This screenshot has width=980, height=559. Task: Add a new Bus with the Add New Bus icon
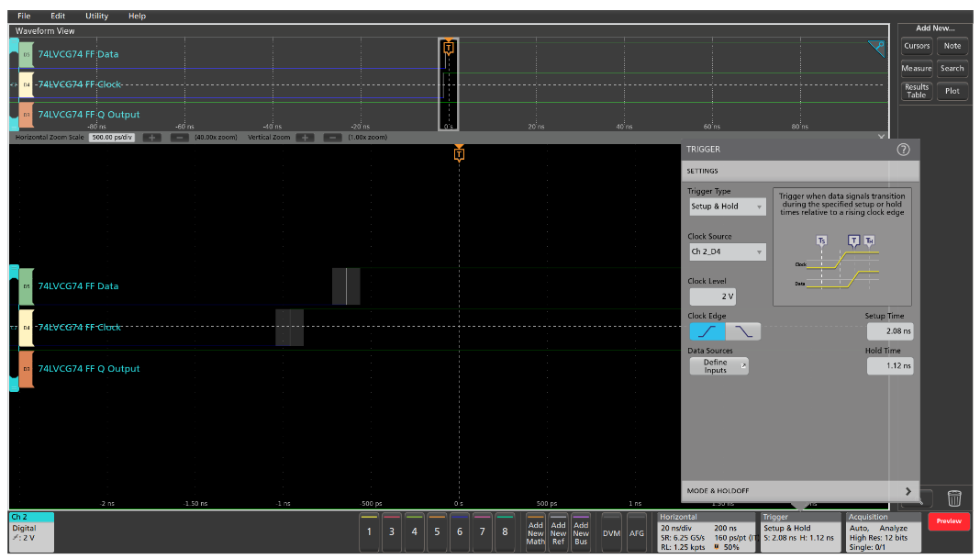[580, 531]
